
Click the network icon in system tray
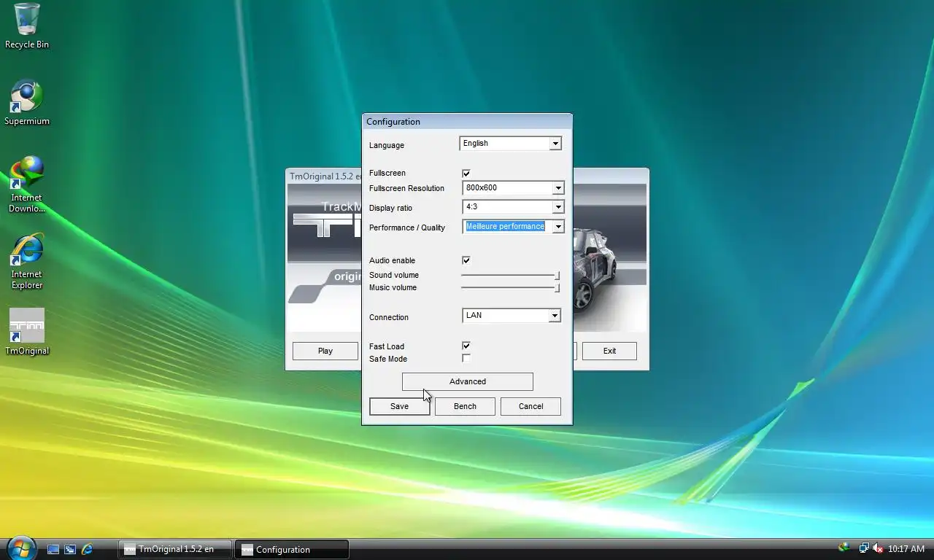[864, 548]
